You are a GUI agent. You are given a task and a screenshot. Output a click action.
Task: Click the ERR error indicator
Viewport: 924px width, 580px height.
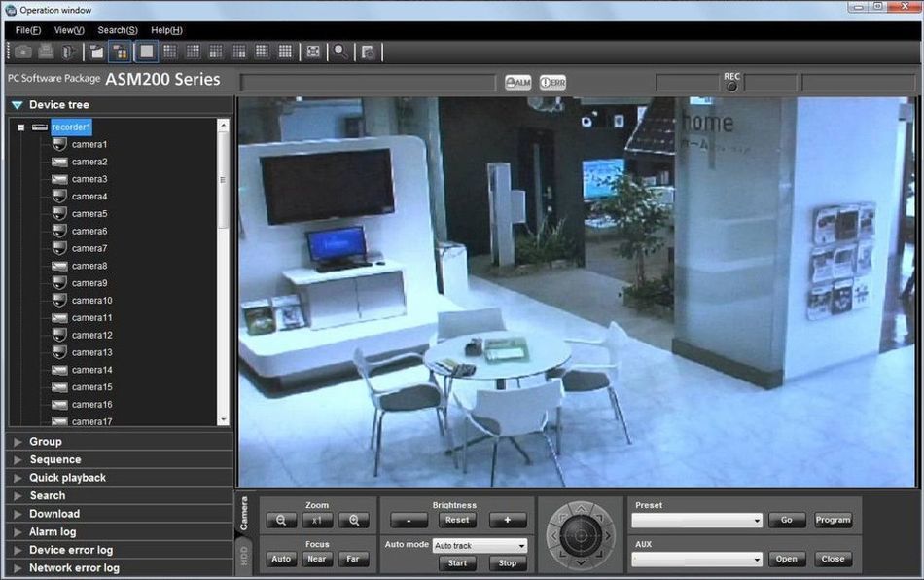551,84
